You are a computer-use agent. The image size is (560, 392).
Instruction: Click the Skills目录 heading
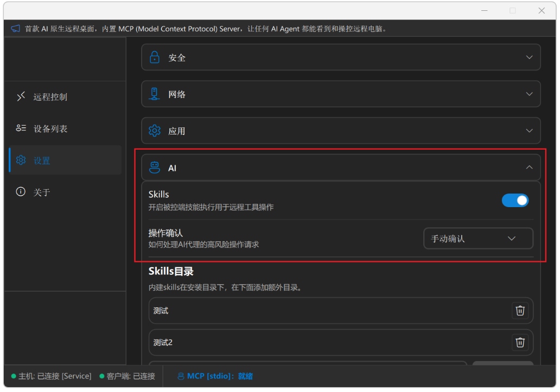[171, 272]
